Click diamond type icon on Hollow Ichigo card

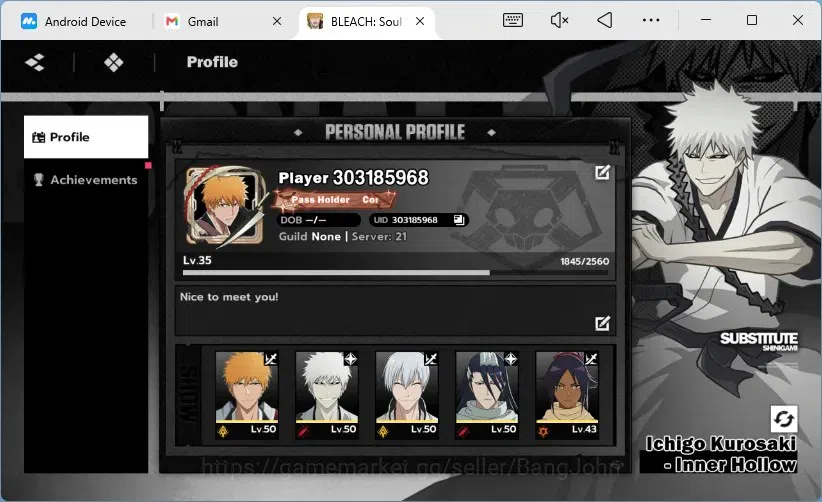tap(351, 359)
